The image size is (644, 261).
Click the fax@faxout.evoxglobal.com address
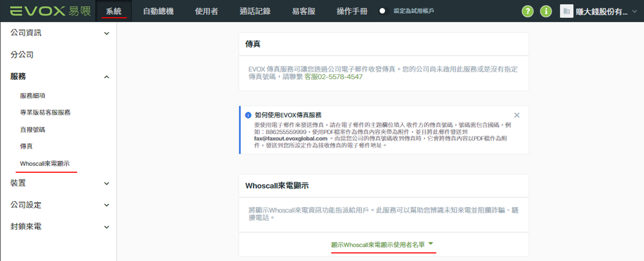pyautogui.click(x=291, y=139)
